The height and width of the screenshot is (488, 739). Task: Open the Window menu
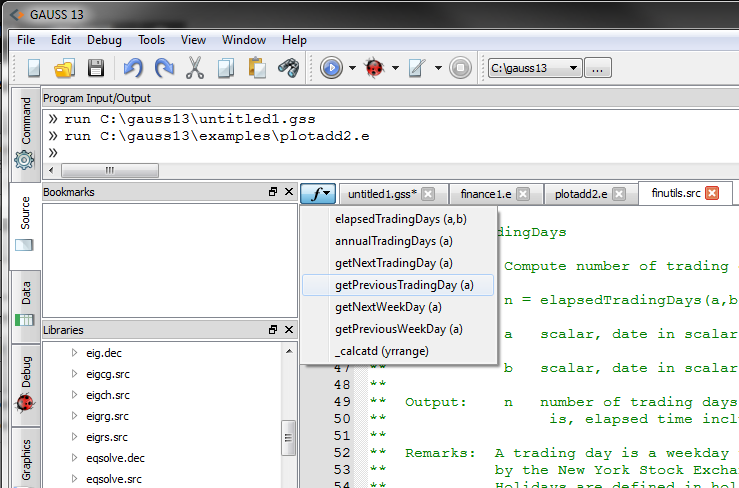pos(244,40)
